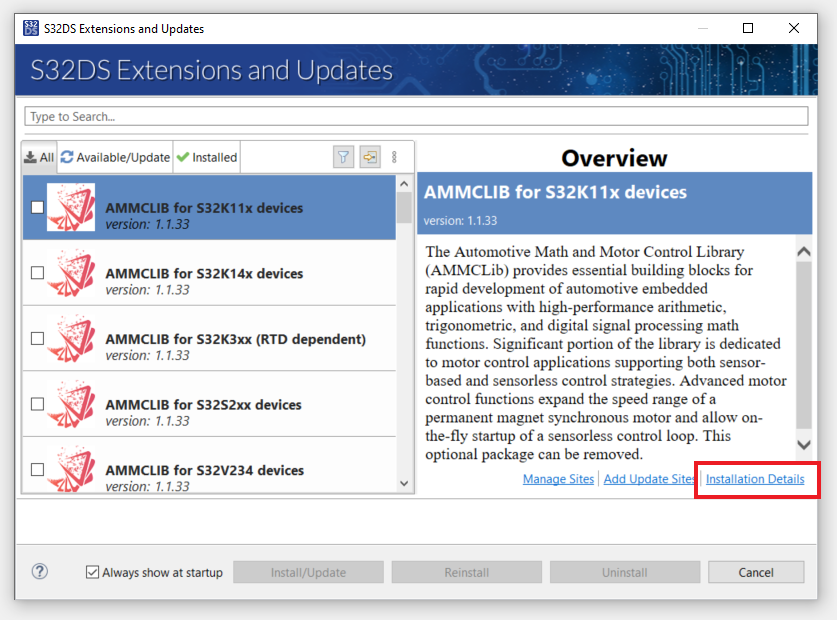Image resolution: width=837 pixels, height=620 pixels.
Task: Click the Type to Search field
Action: tap(416, 116)
